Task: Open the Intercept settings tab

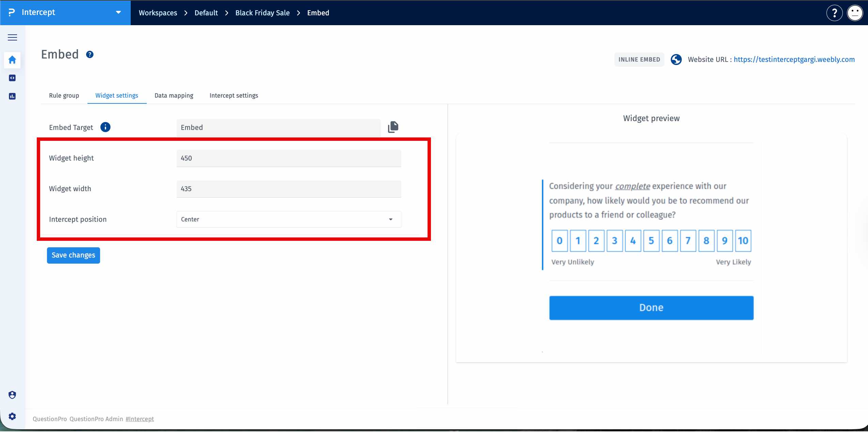Action: coord(234,96)
